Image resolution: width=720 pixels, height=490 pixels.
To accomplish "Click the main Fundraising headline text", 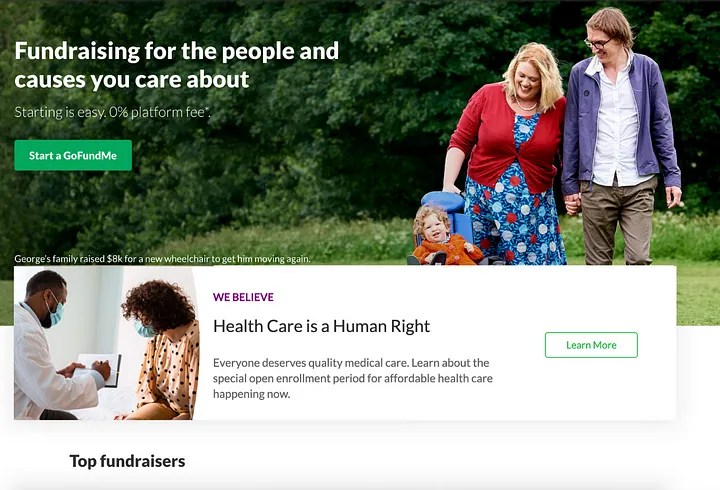I will tap(176, 65).
